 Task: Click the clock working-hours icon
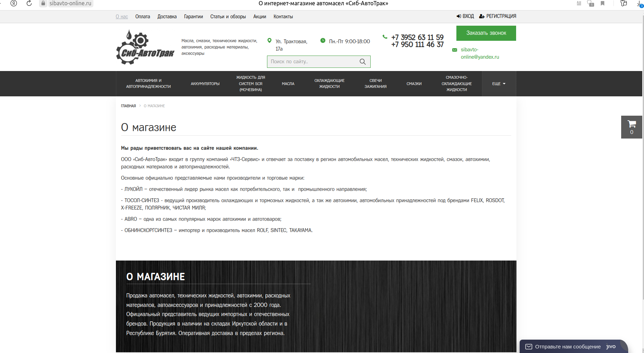point(323,40)
